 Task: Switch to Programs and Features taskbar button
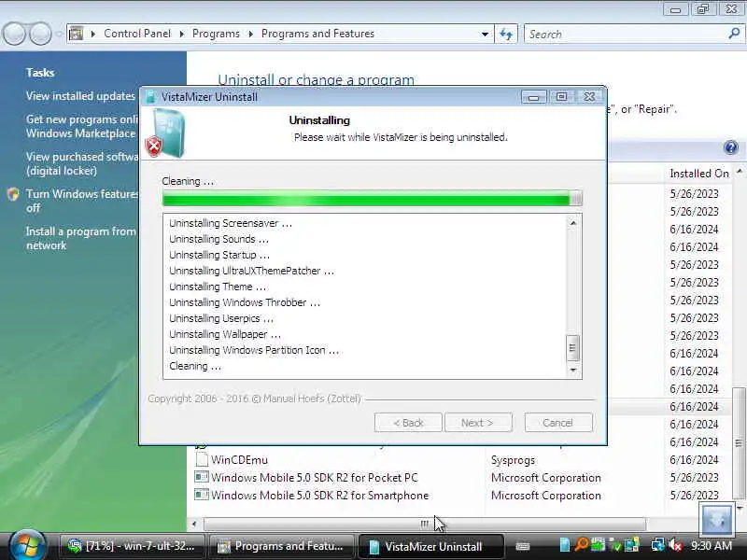[x=282, y=546]
